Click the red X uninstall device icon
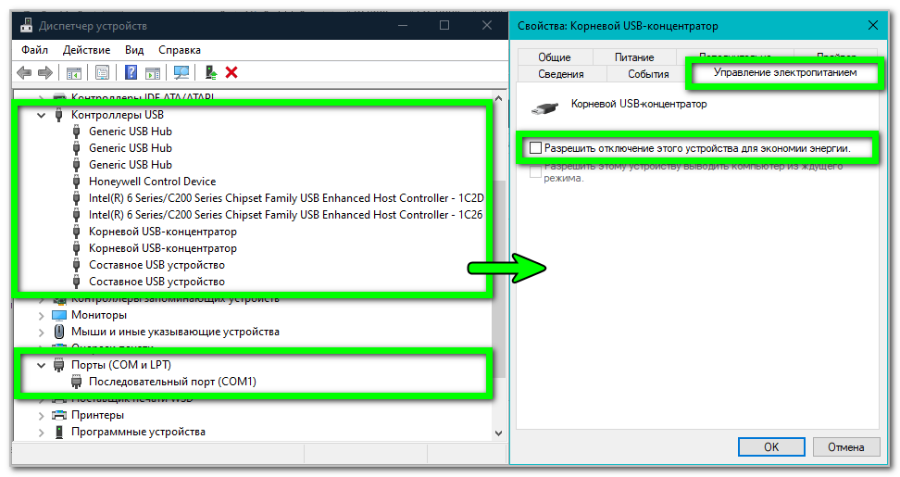 pyautogui.click(x=232, y=72)
